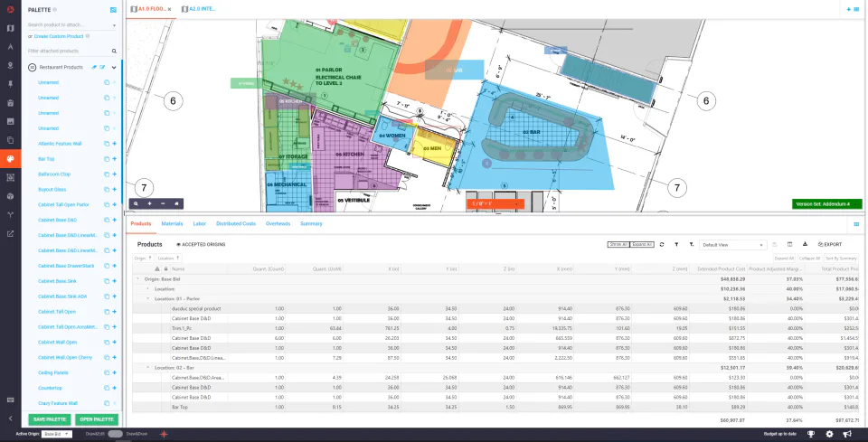The image size is (868, 442).
Task: Click the filter funnel icon
Action: (x=676, y=245)
